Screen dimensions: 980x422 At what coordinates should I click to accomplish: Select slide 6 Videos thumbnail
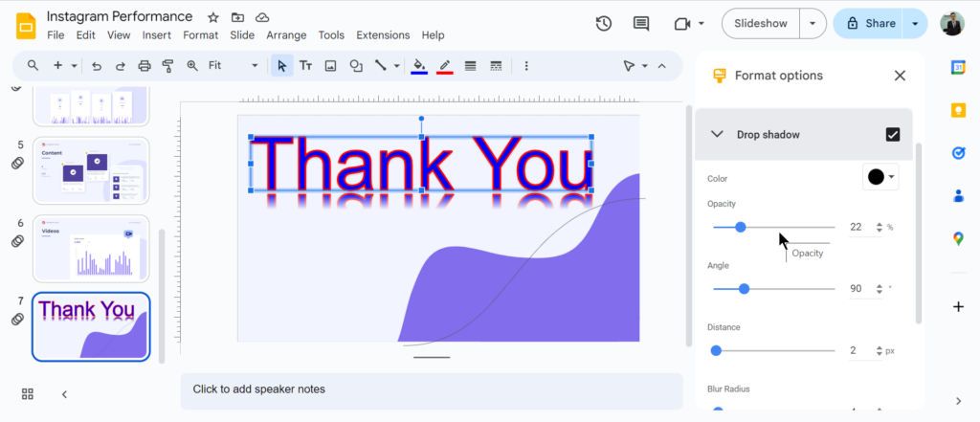(x=91, y=248)
